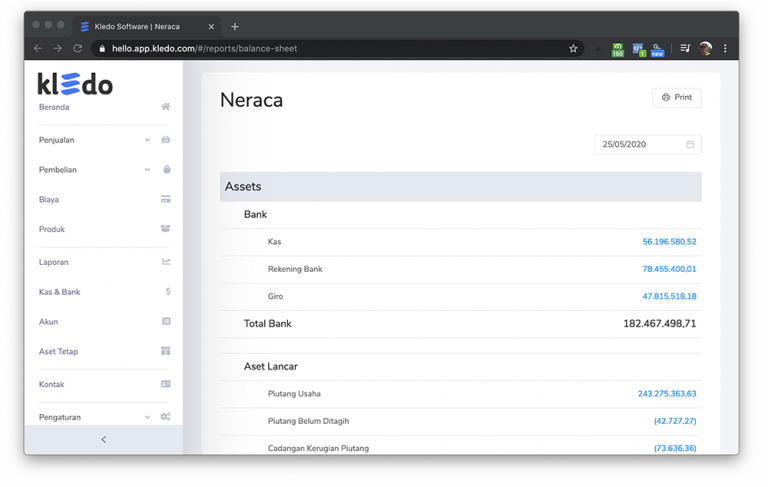Open the Kas & Bank menu item
This screenshot has width=768, height=487.
tap(59, 292)
